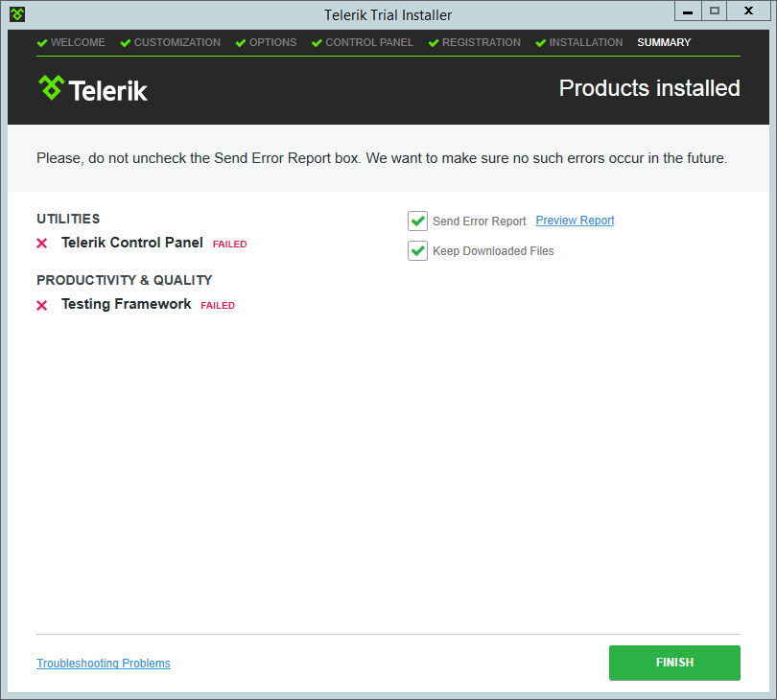Click the green checkmark next to WELCOME step
777x700 pixels.
(42, 43)
